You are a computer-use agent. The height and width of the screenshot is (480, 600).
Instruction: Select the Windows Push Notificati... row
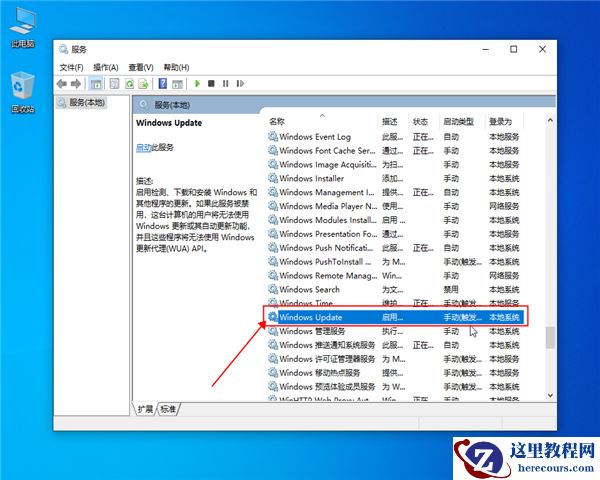tap(394, 248)
